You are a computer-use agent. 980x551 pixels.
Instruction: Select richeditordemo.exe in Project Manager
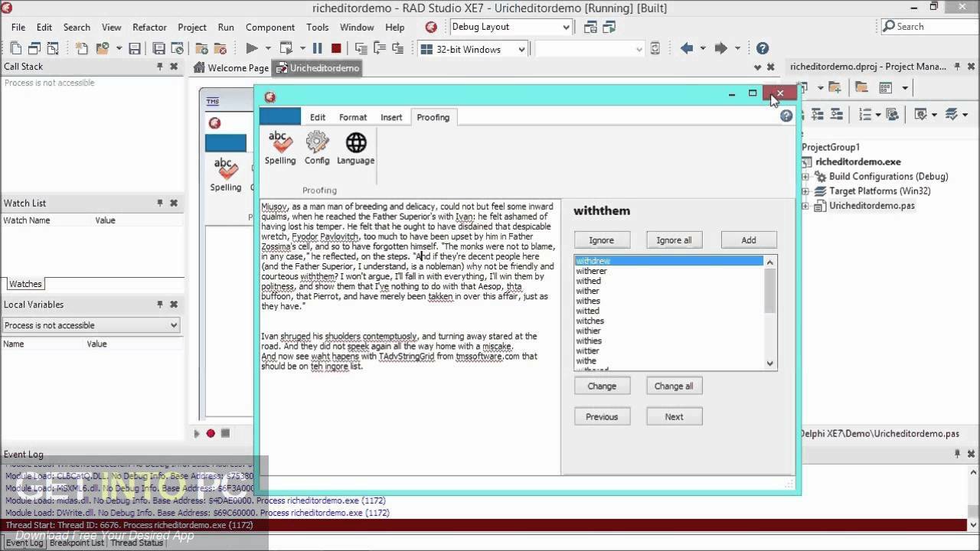click(857, 161)
